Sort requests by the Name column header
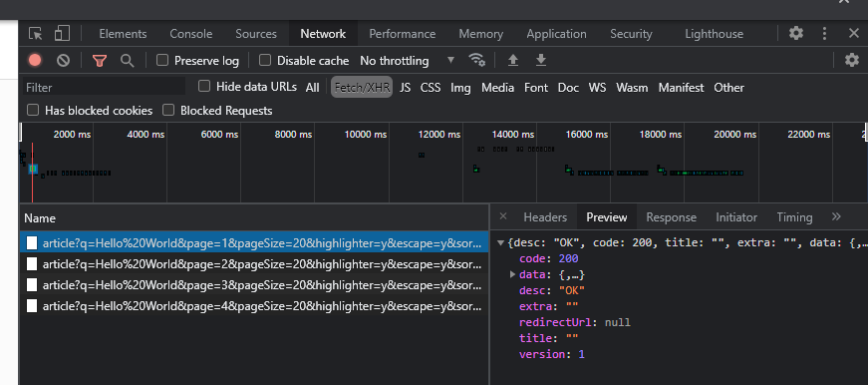The height and width of the screenshot is (385, 868). coord(254,217)
